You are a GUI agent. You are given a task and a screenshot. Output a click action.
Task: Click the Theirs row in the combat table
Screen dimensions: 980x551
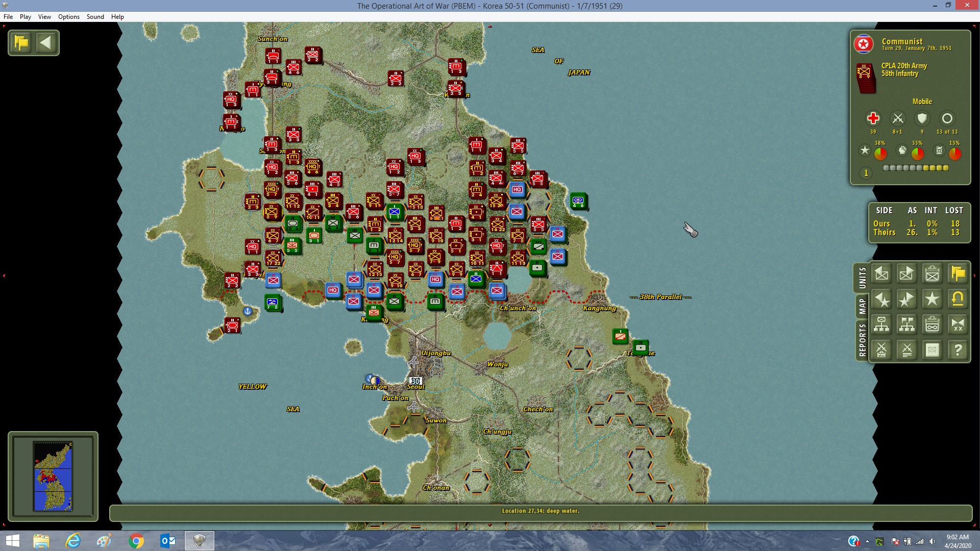click(x=916, y=233)
